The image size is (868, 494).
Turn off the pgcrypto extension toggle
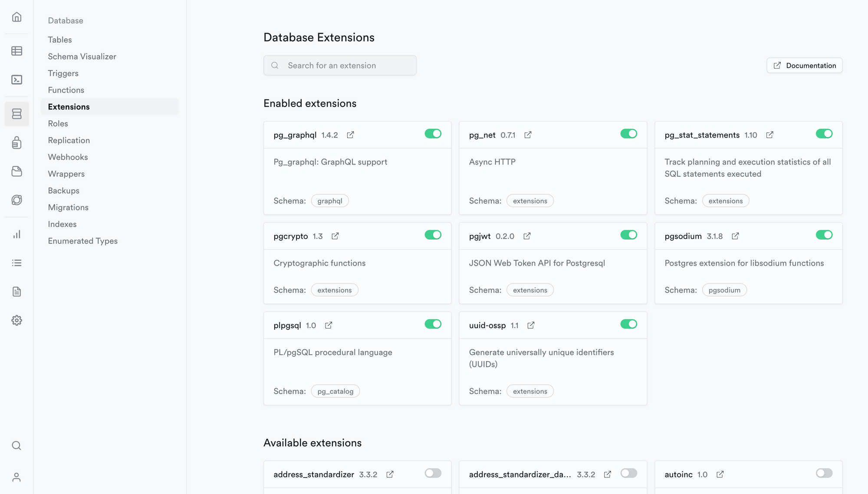click(433, 235)
